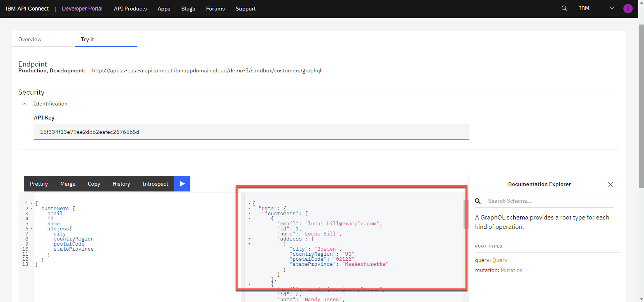Open the purple user avatar menu
Image resolution: width=644 pixels, height=302 pixels.
pyautogui.click(x=628, y=9)
